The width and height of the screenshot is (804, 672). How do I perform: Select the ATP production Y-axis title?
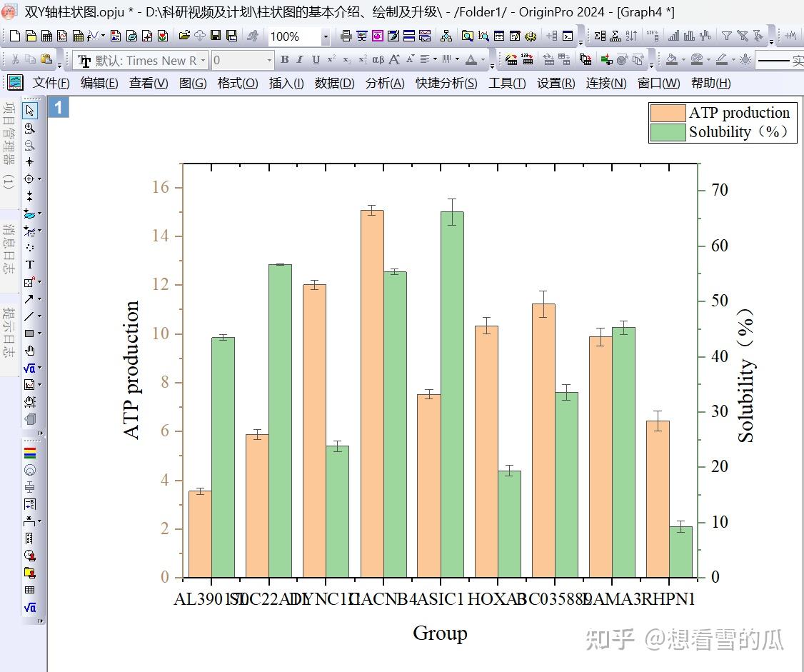pyautogui.click(x=131, y=370)
